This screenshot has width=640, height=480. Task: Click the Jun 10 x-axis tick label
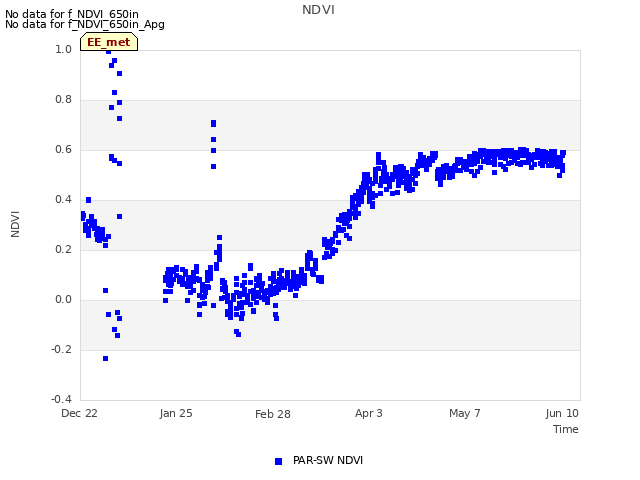pyautogui.click(x=562, y=413)
